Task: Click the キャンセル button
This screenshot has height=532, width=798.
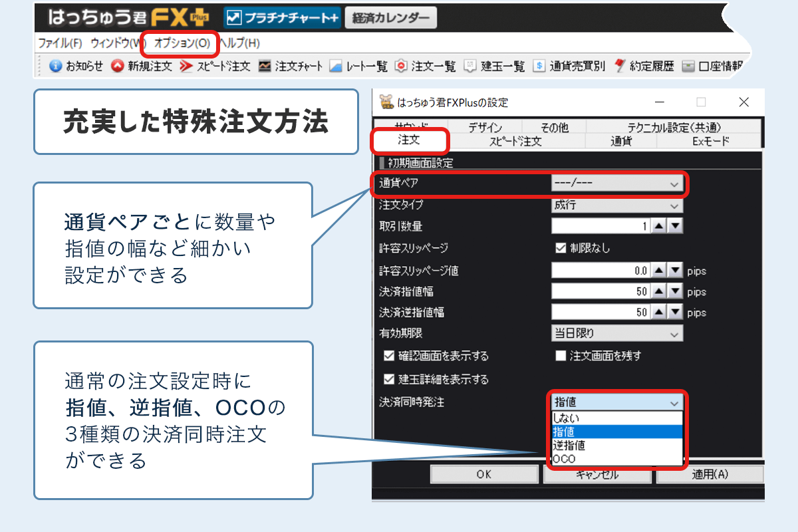Action: click(597, 474)
